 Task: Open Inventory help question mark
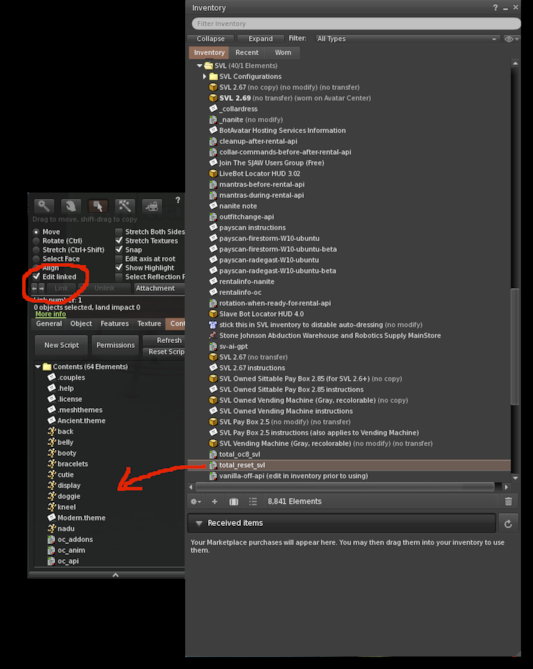pyautogui.click(x=495, y=8)
